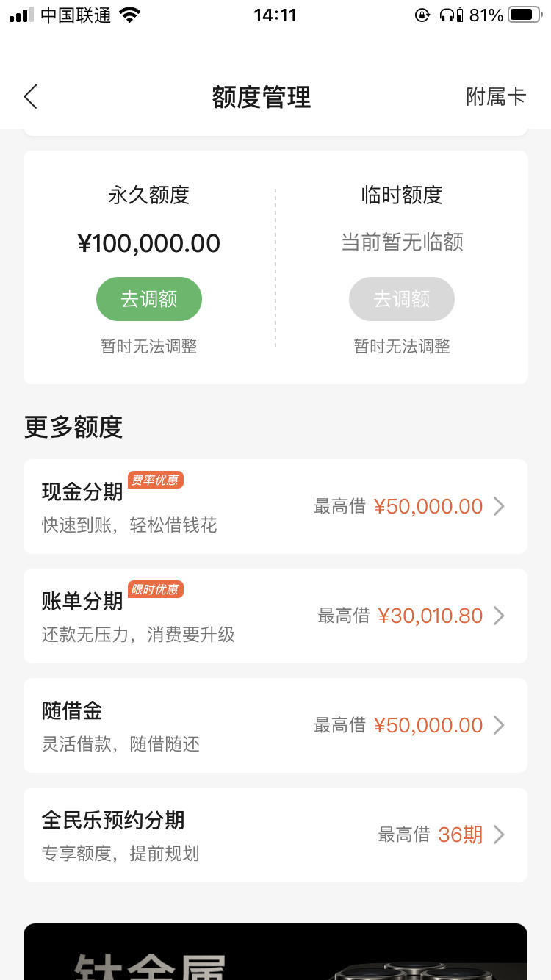Viewport: 551px width, 980px height.
Task: Tap green 去调额 under 永久额度
Action: click(x=149, y=299)
